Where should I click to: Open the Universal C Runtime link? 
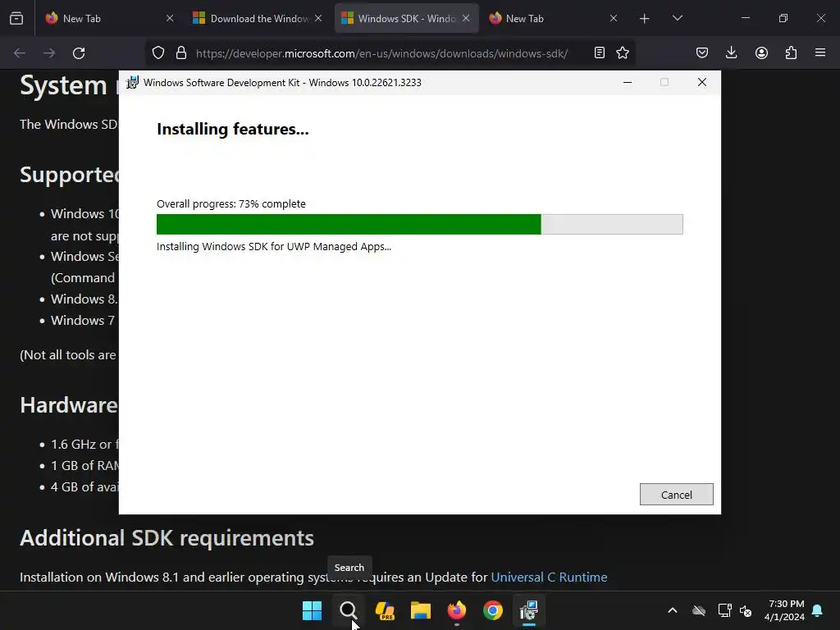(549, 577)
